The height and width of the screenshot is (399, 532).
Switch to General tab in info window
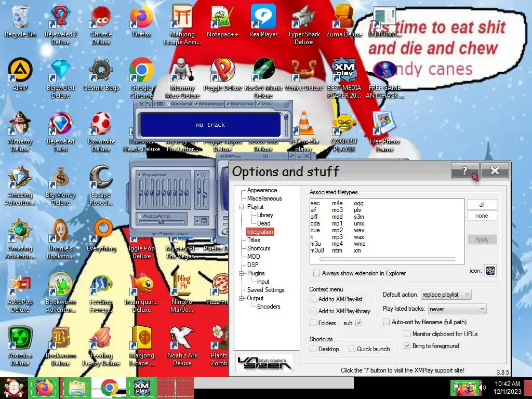(179, 104)
